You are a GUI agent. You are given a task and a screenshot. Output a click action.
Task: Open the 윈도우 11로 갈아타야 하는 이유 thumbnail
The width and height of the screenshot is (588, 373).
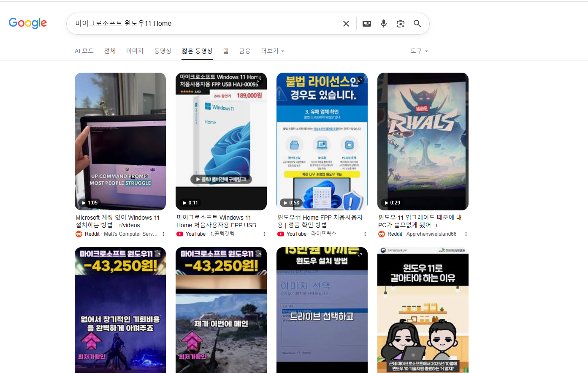click(x=423, y=310)
